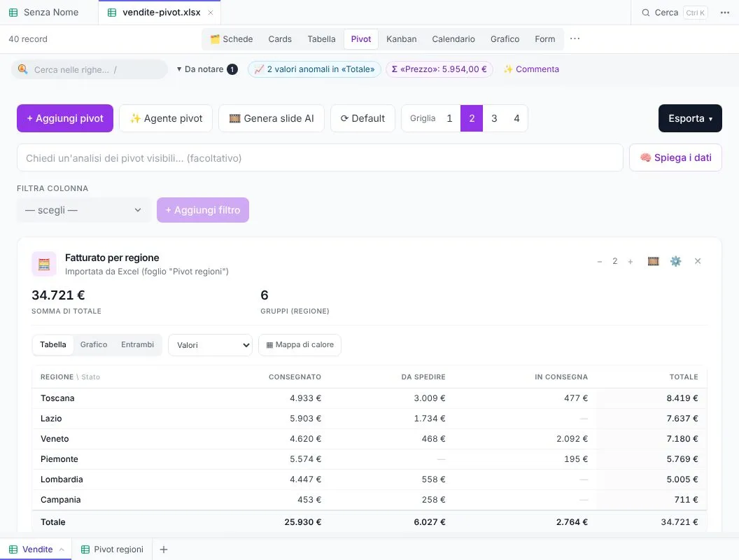Click the search magnifier icon in Cerca

click(646, 13)
